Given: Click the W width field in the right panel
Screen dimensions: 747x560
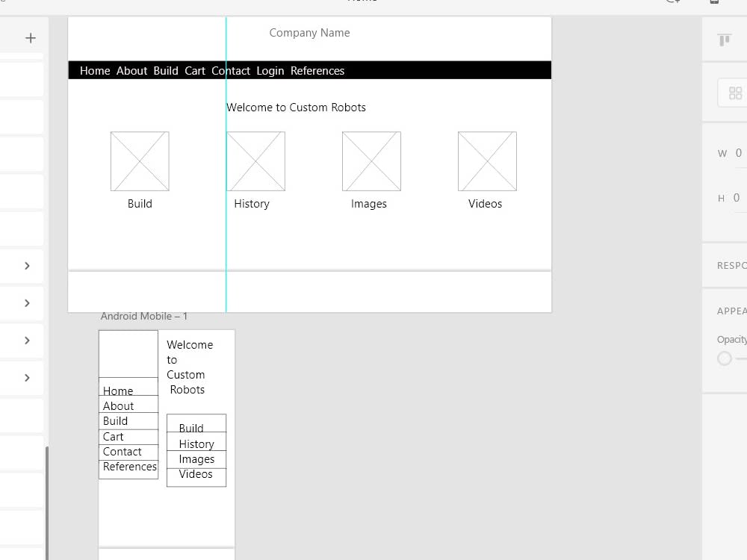Looking at the screenshot, I should click(x=739, y=153).
